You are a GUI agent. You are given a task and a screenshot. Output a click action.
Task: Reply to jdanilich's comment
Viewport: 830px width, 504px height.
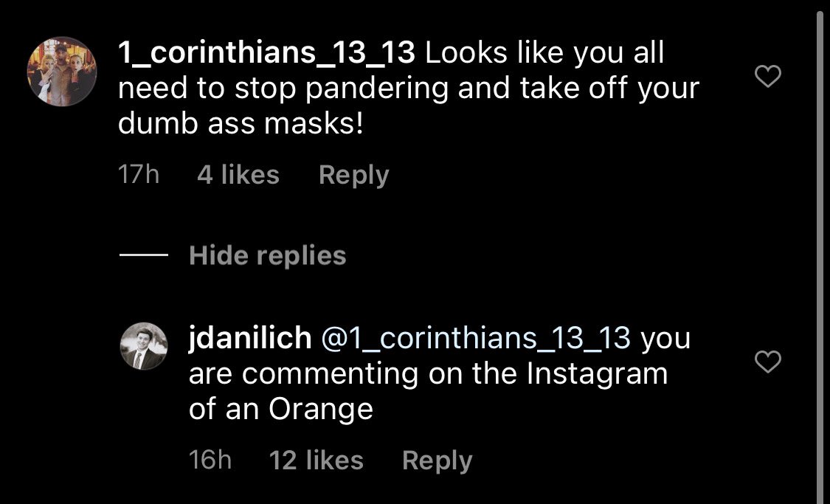(x=438, y=460)
